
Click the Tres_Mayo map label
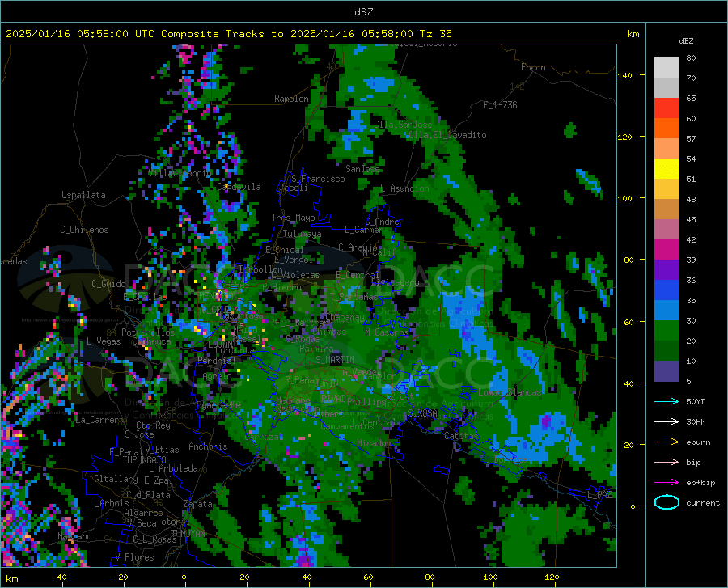(x=293, y=218)
